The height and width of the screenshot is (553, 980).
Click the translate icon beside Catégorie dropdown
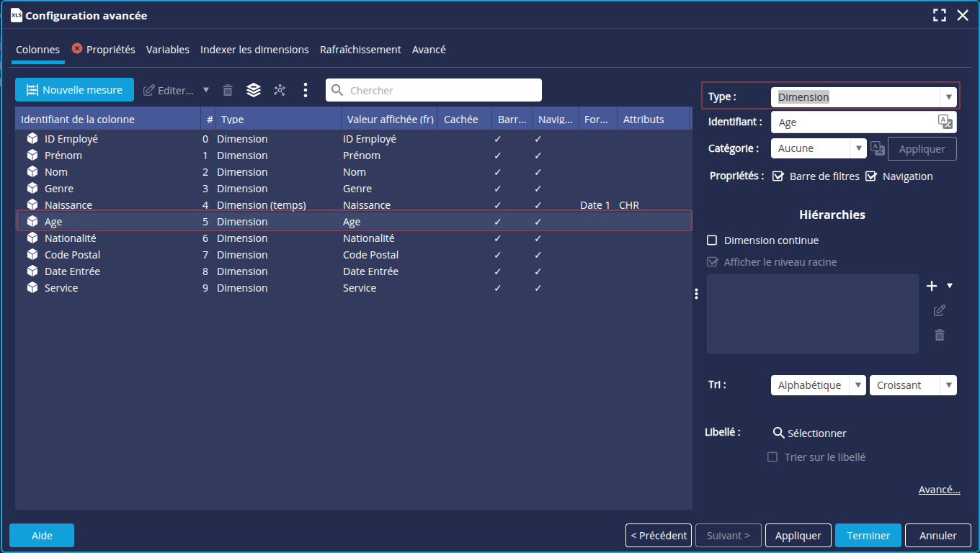click(877, 148)
